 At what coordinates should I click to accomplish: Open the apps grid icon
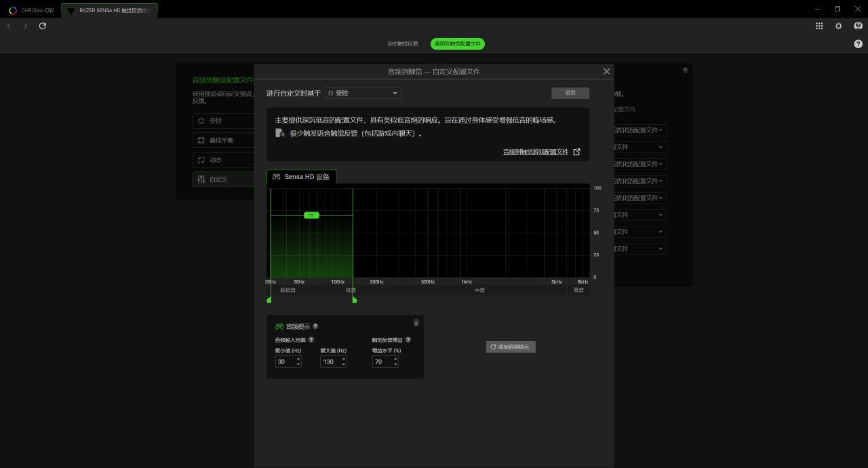pos(819,26)
